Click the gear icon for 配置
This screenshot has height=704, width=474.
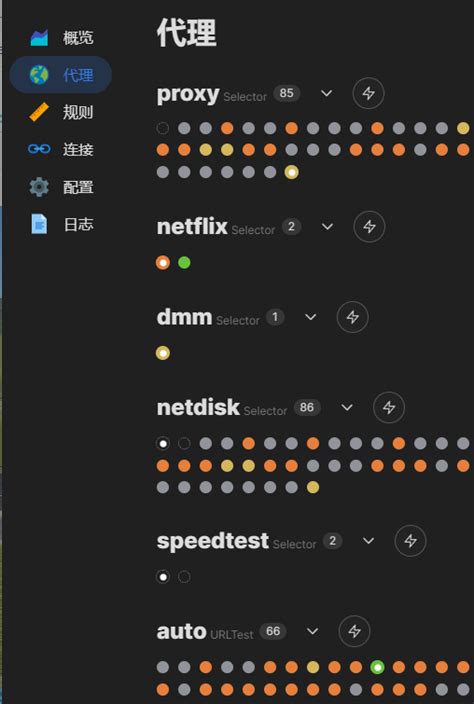point(39,187)
